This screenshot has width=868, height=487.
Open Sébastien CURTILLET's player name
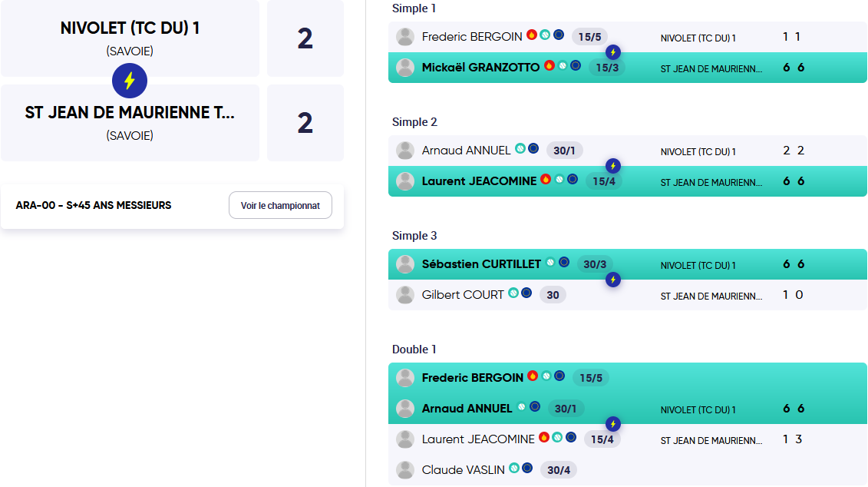[481, 264]
